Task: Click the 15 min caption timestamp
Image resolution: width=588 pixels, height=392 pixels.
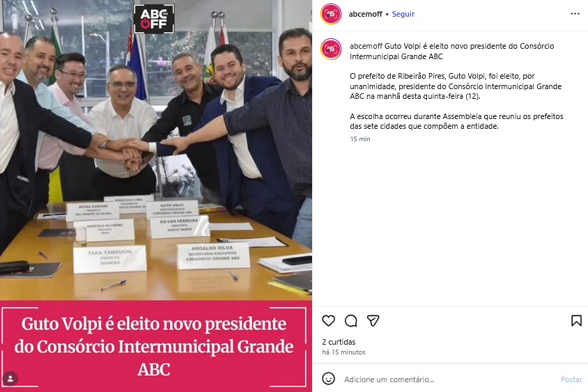Action: pyautogui.click(x=360, y=139)
